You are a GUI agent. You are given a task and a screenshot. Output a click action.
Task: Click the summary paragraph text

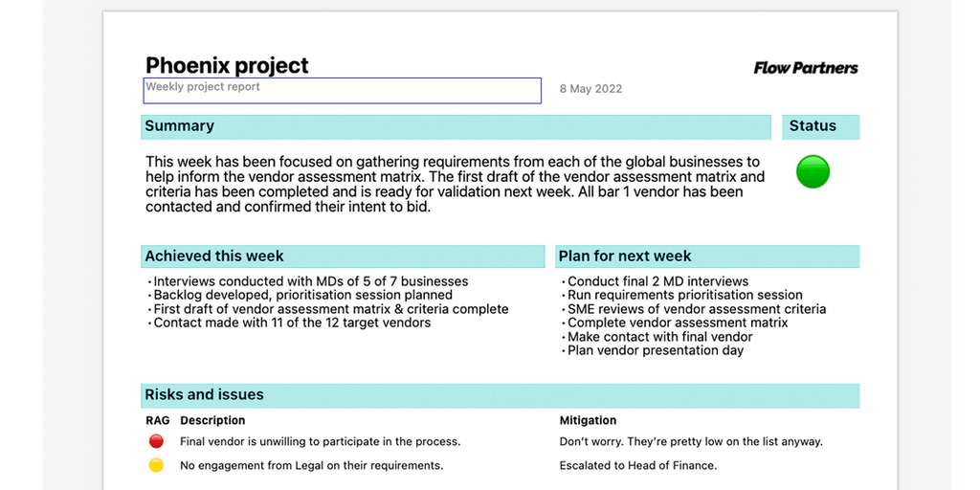coord(455,184)
